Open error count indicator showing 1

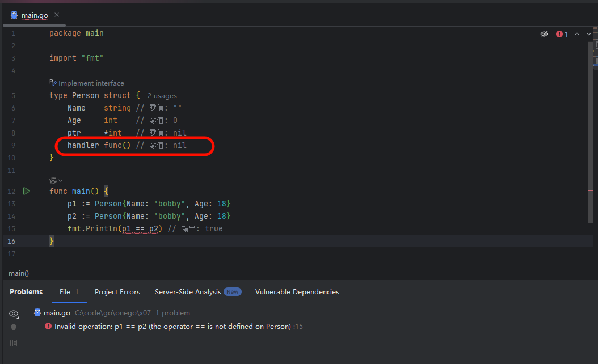pyautogui.click(x=562, y=34)
